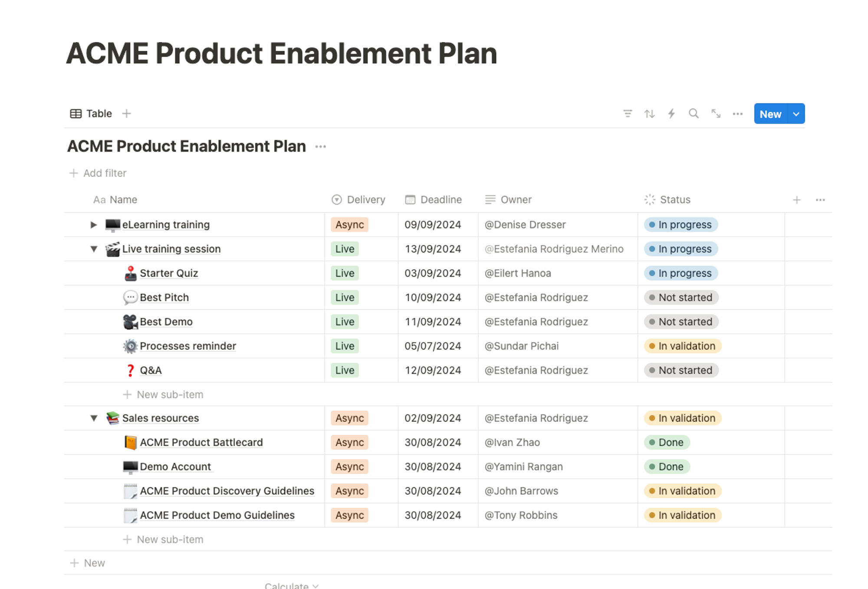The height and width of the screenshot is (589, 868).
Task: Open automations lightning bolt icon
Action: [x=671, y=114]
